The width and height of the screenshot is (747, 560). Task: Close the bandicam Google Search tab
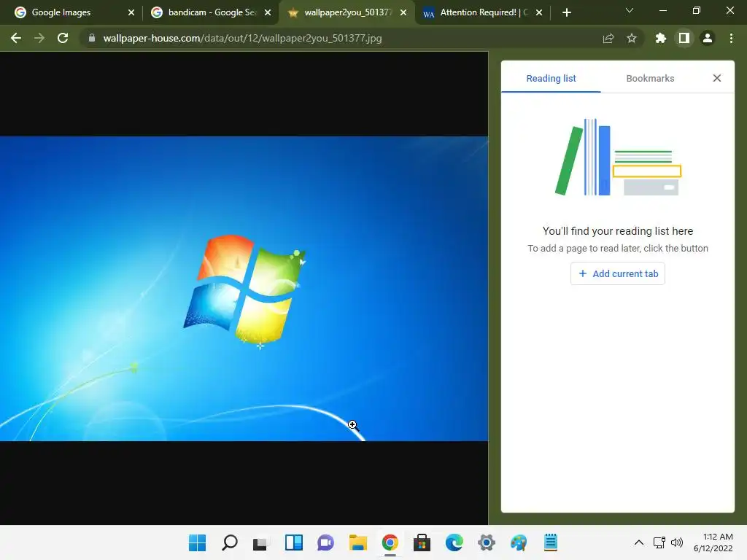268,12
